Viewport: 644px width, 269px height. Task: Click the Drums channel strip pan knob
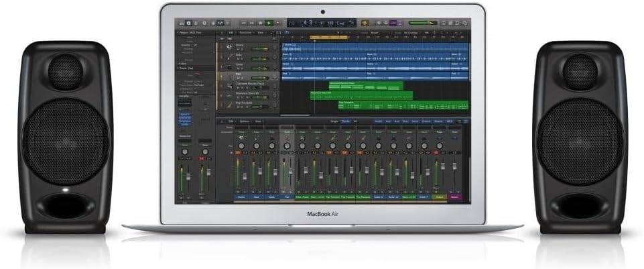tap(241, 146)
